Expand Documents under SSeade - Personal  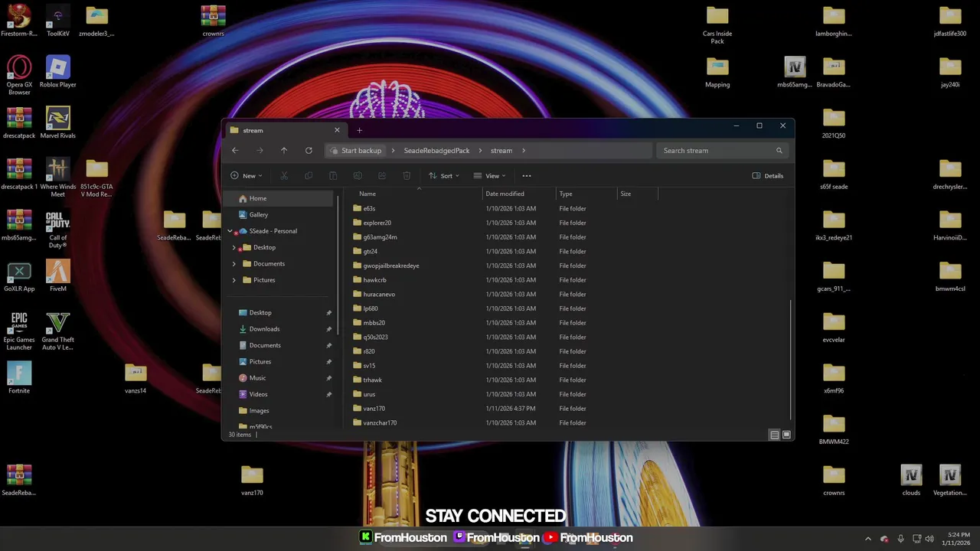pyautogui.click(x=234, y=264)
